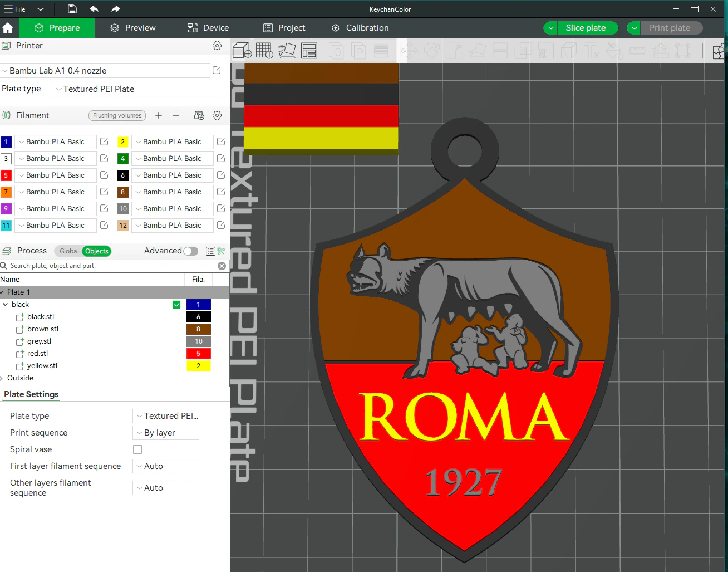Redo the last undone action

(115, 9)
